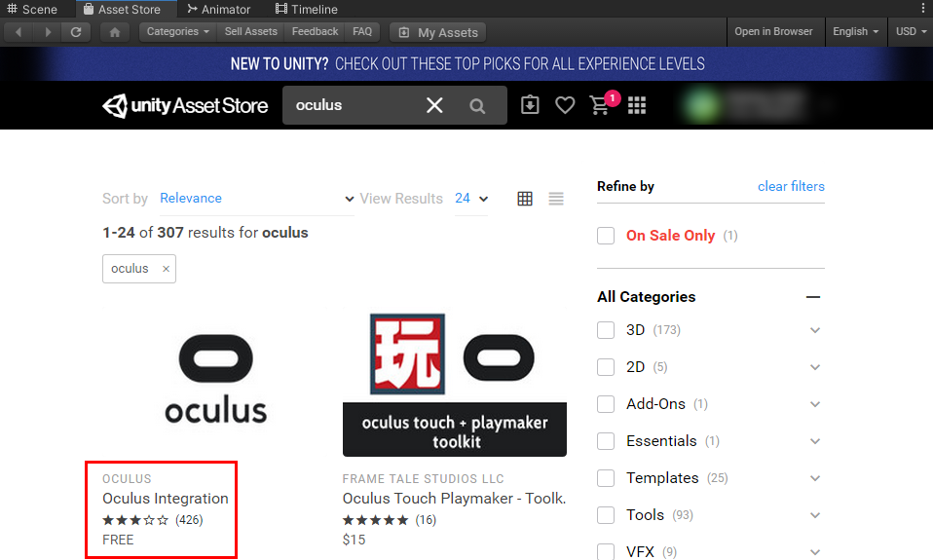
Task: Switch to list view of results
Action: (556, 199)
